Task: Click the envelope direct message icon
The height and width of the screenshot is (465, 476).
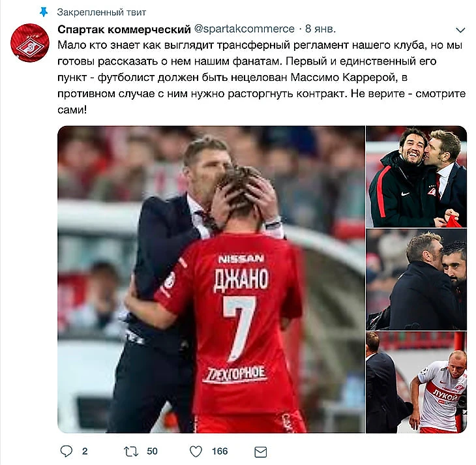Action: 260,452
